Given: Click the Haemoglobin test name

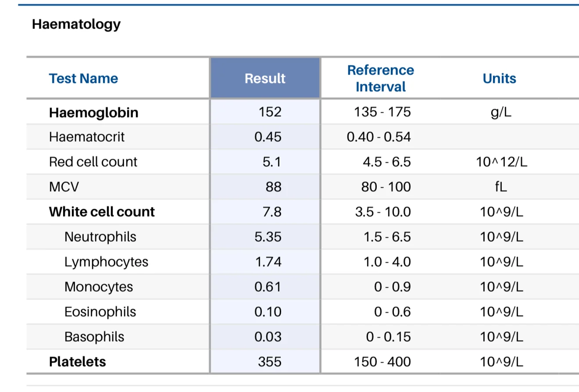Looking at the screenshot, I should (x=93, y=113).
